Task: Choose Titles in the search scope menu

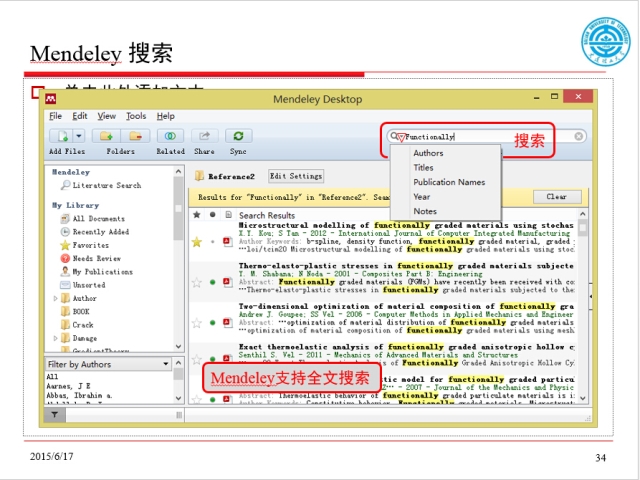Action: [423, 168]
